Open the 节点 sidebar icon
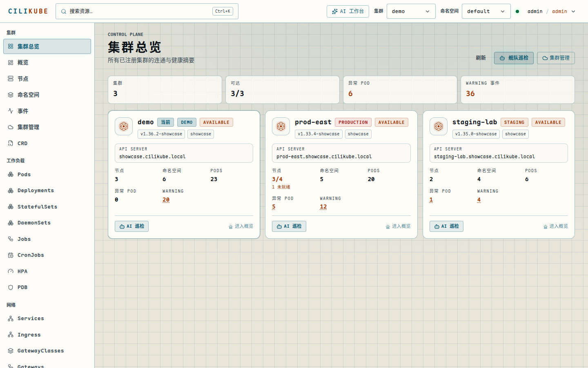 click(11, 79)
